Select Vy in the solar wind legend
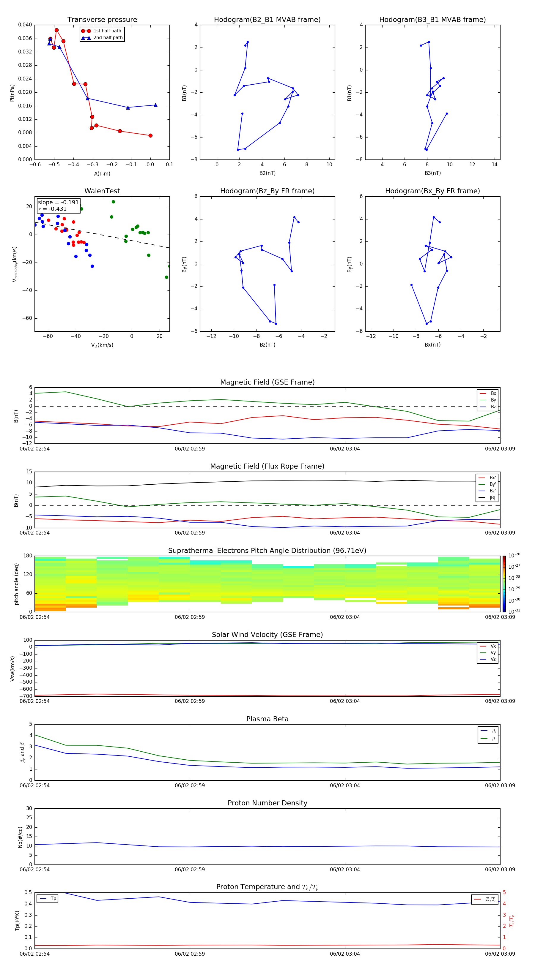535x980 pixels. click(x=488, y=652)
